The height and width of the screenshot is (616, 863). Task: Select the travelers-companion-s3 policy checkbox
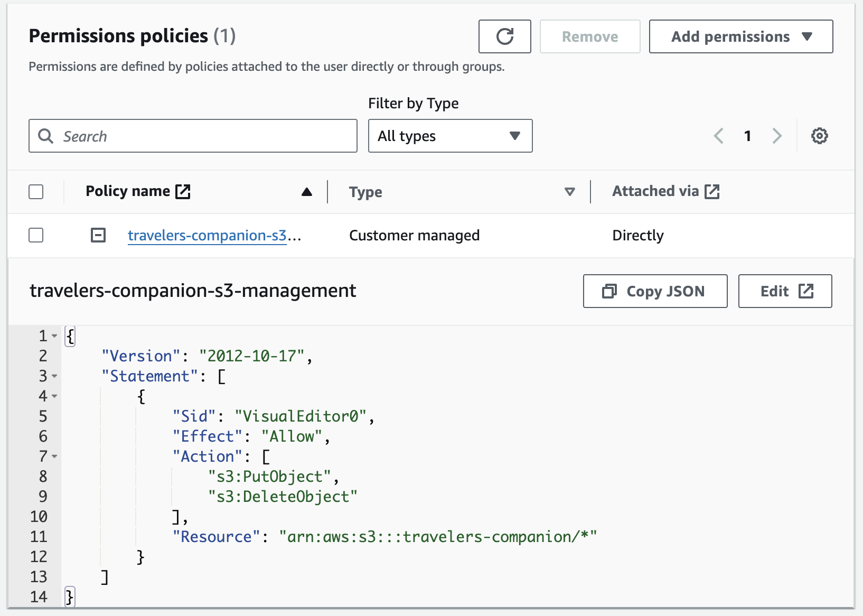[x=36, y=235]
